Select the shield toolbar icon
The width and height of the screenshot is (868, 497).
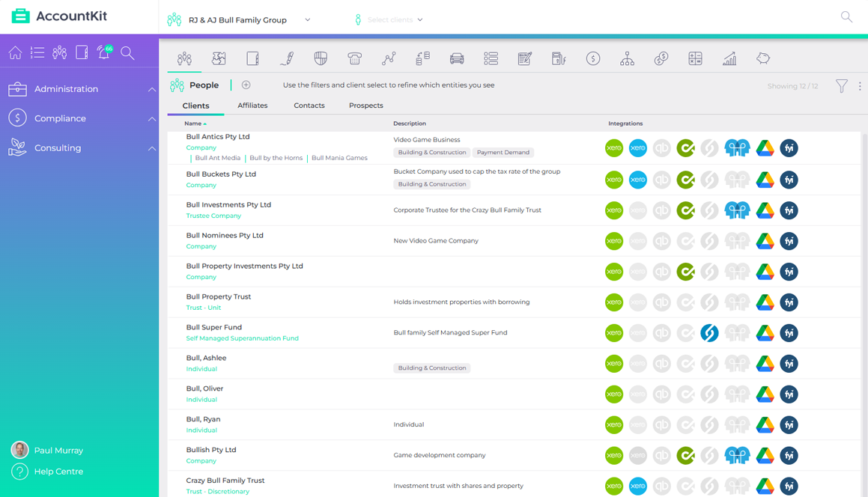(x=321, y=58)
